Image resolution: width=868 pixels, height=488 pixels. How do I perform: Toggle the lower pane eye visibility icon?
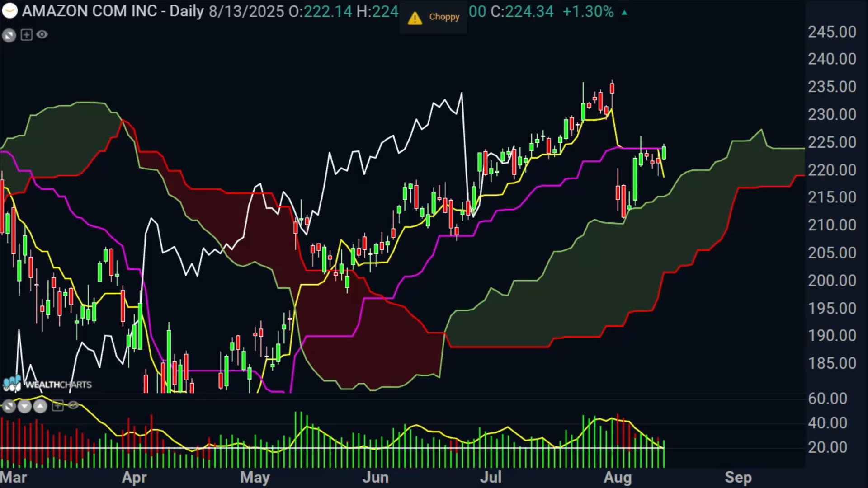pos(73,405)
